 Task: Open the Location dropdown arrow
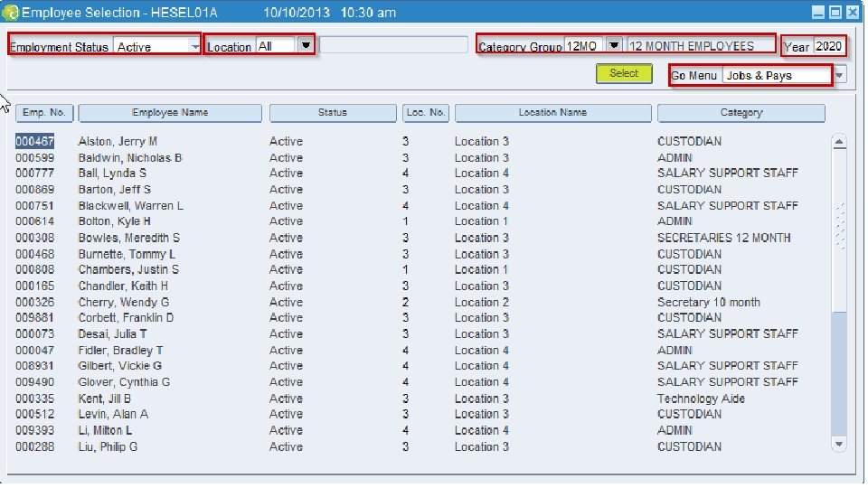tap(306, 45)
